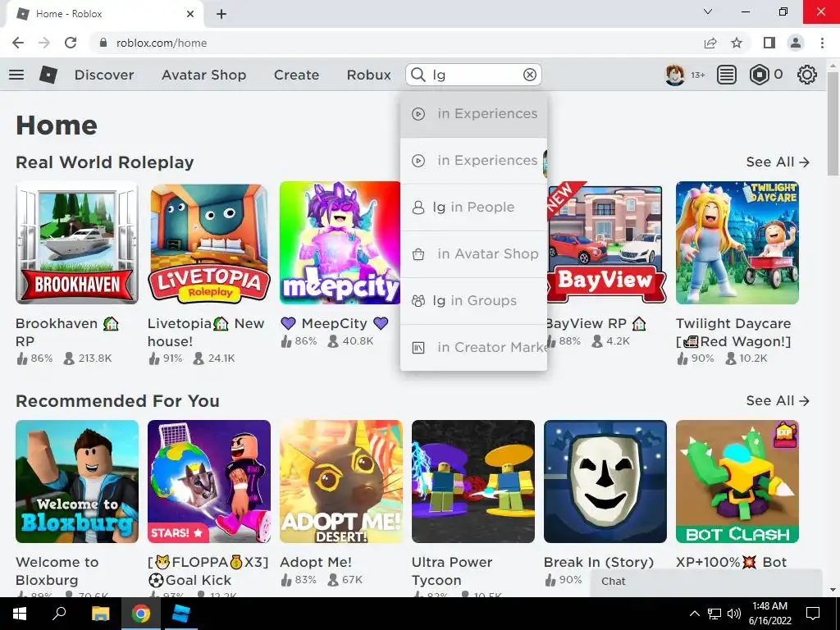
Task: Open Chrome profile account icon
Action: click(x=796, y=43)
